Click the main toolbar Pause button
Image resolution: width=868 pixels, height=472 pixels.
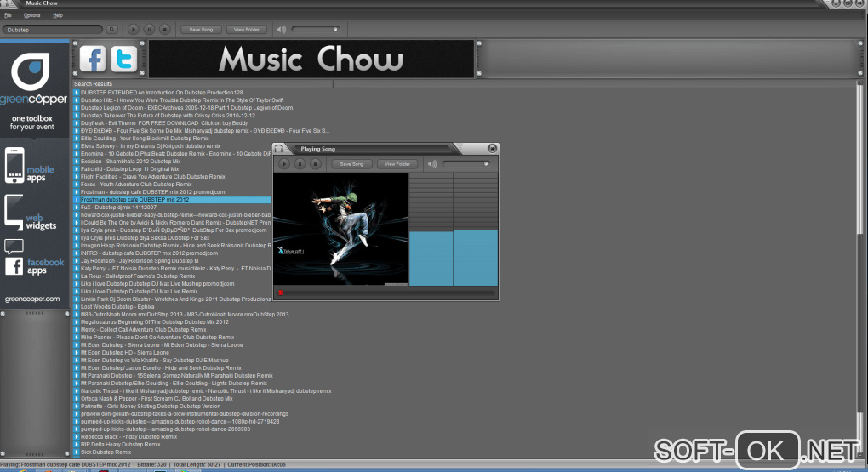[x=149, y=29]
